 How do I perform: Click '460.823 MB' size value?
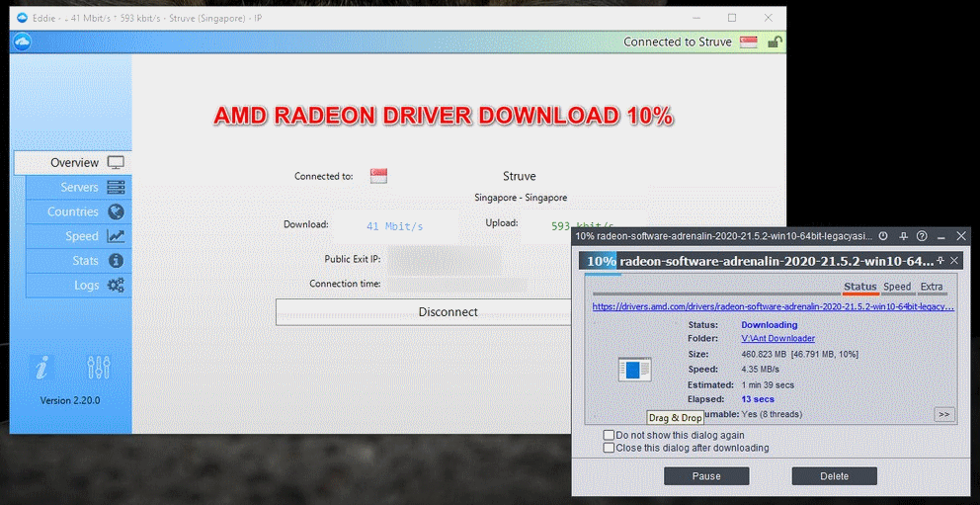tap(764, 354)
